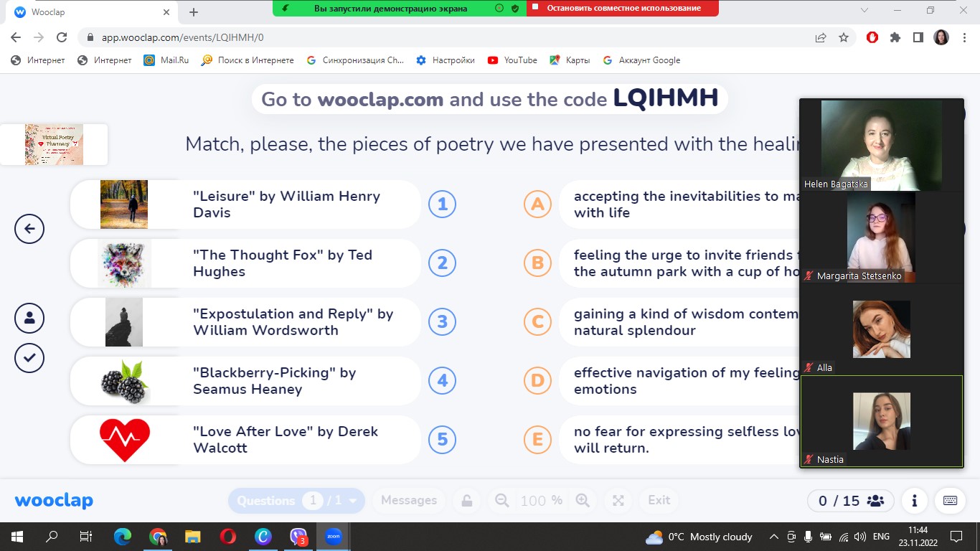The width and height of the screenshot is (980, 551).
Task: Click the Virtual Poetry Pharmacy slide thumbnail
Action: click(54, 144)
